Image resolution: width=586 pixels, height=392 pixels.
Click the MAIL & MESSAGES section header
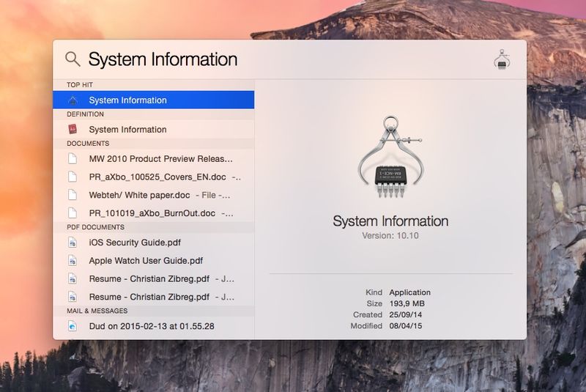pyautogui.click(x=97, y=311)
